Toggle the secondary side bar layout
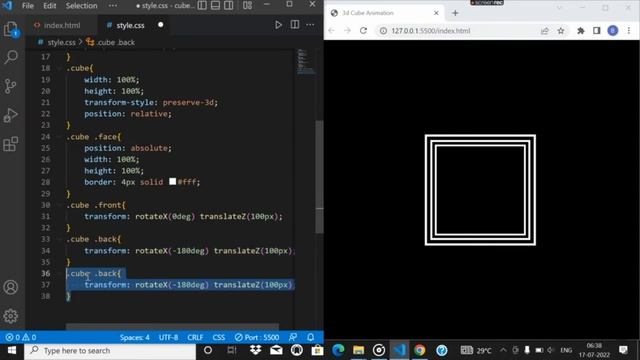This screenshot has width=640, height=360. 229,5
